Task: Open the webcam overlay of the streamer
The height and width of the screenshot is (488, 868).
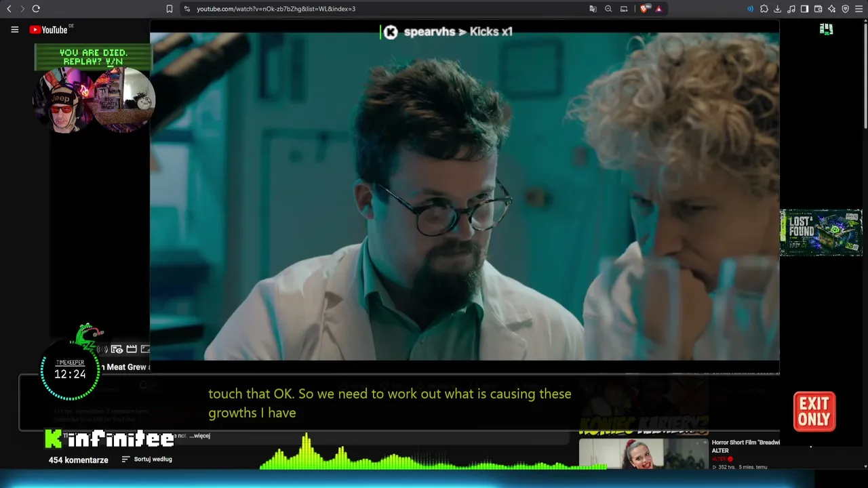Action: click(x=94, y=100)
